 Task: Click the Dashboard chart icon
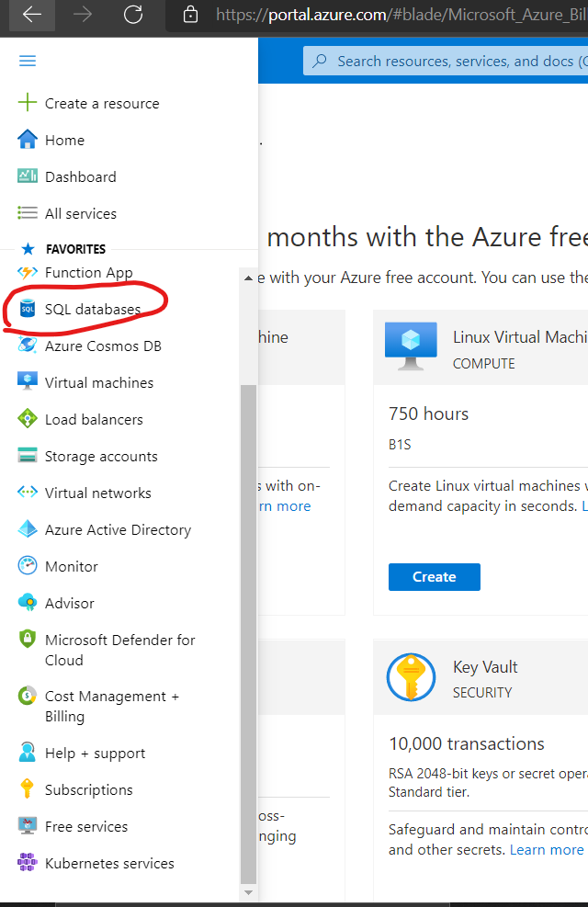click(x=28, y=176)
